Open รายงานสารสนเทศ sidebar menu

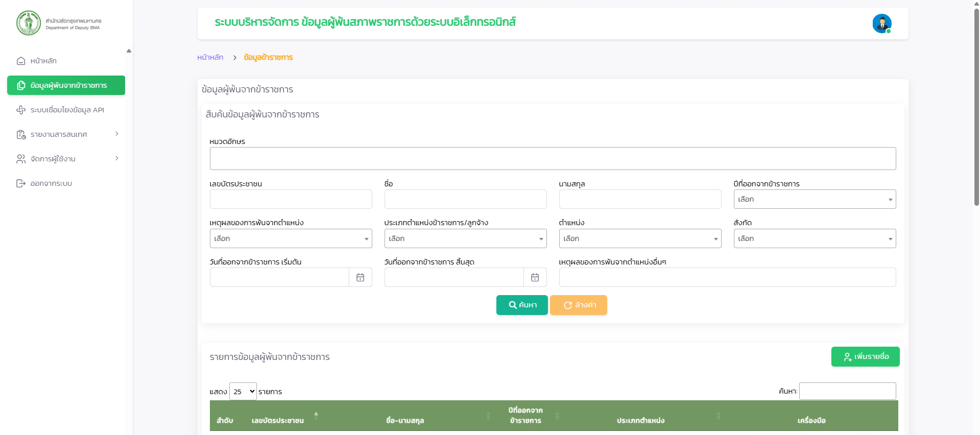coord(66,134)
